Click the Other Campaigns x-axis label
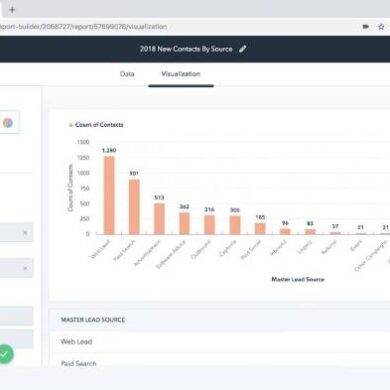Image resolution: width=390 pixels, height=390 pixels. [x=371, y=256]
